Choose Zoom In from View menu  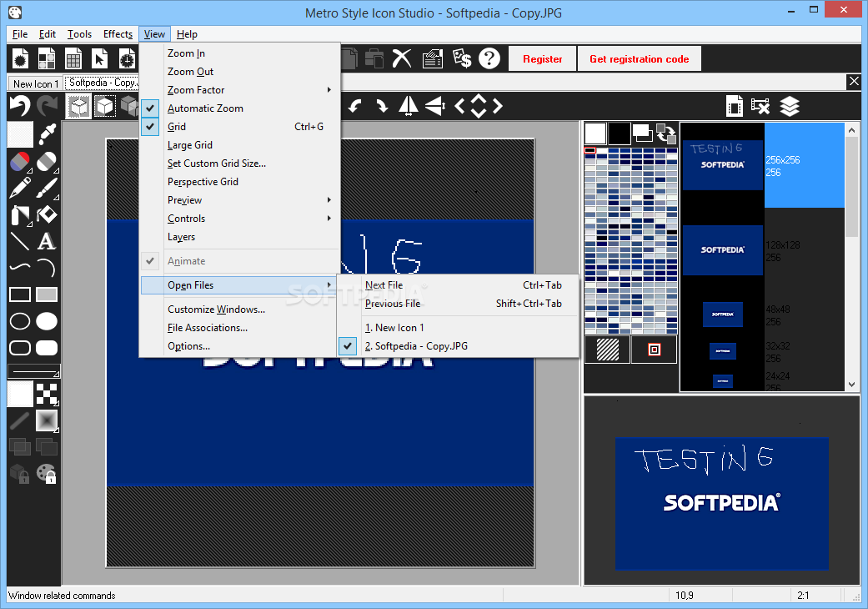239,53
